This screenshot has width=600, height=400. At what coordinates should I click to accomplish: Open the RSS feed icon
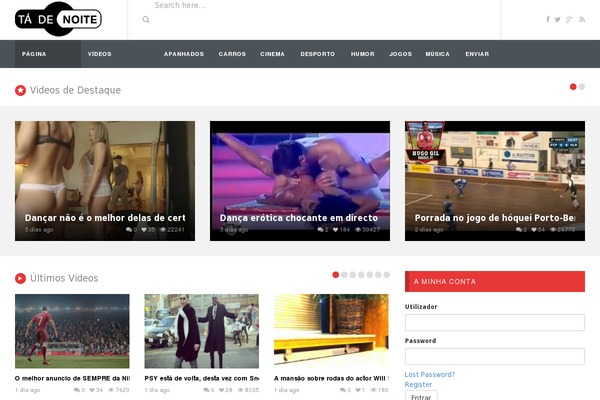[x=582, y=19]
